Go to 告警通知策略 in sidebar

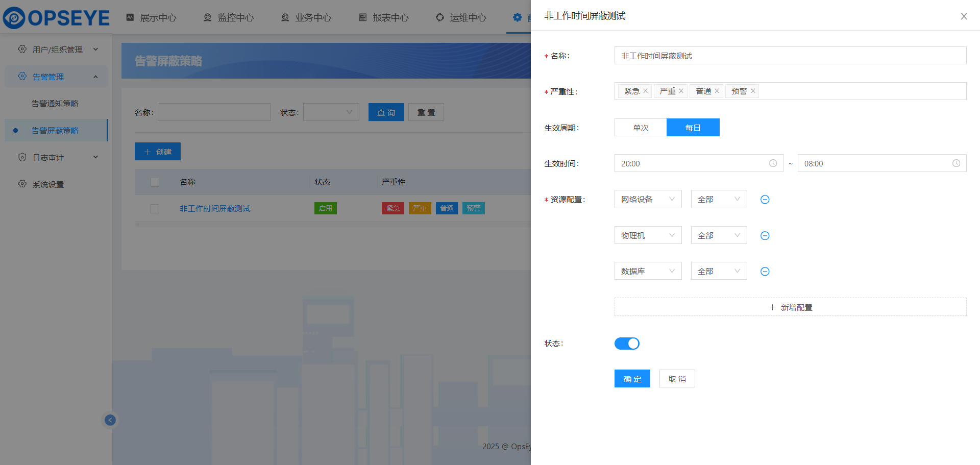[55, 104]
